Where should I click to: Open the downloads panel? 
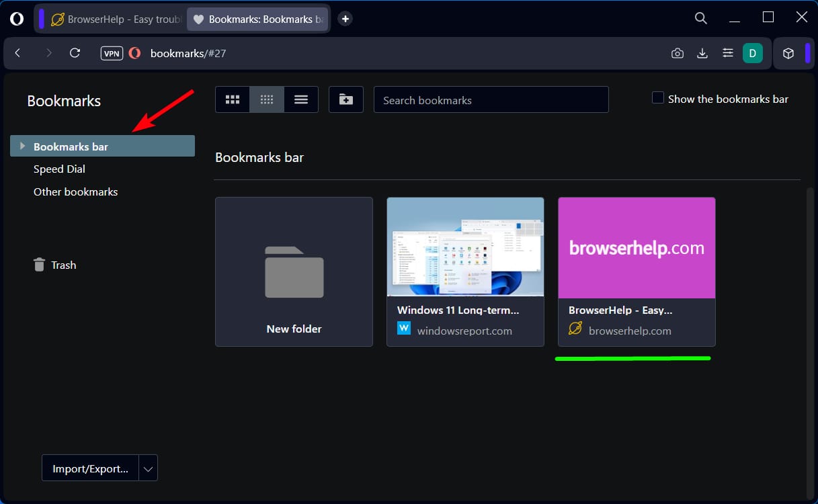tap(702, 53)
